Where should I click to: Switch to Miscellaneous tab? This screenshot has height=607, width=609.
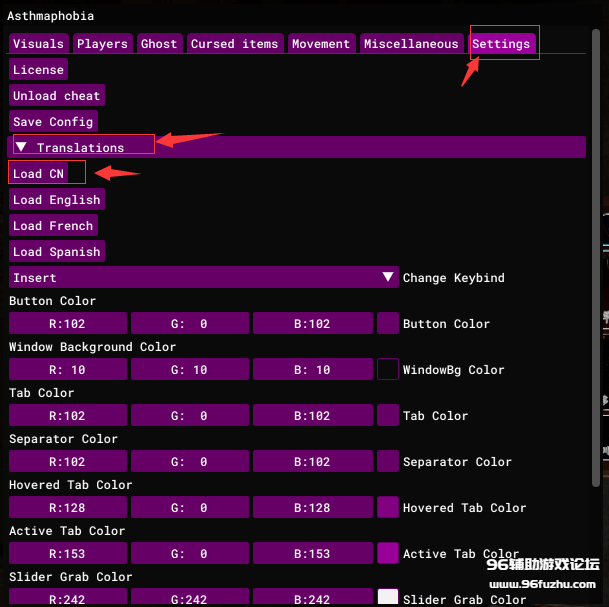(x=411, y=44)
